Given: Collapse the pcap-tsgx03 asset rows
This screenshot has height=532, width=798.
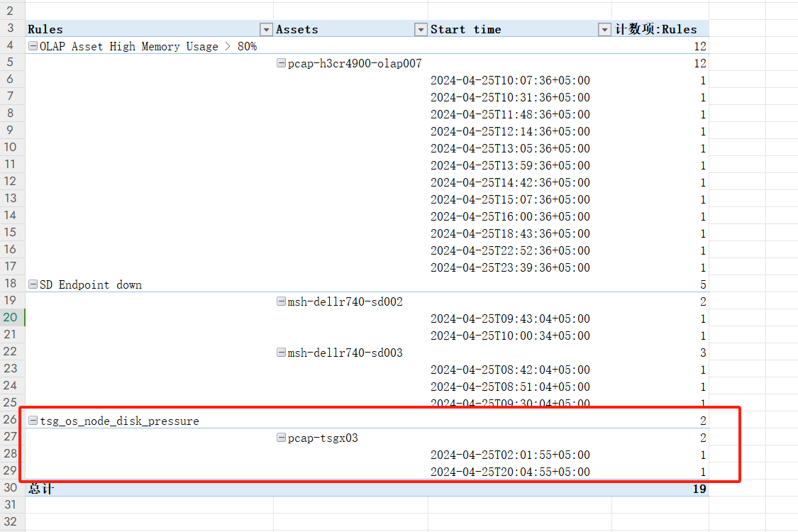Looking at the screenshot, I should coord(281,438).
